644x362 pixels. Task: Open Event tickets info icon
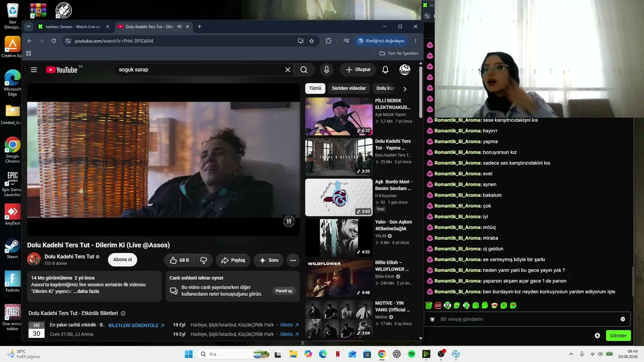pyautogui.click(x=123, y=313)
